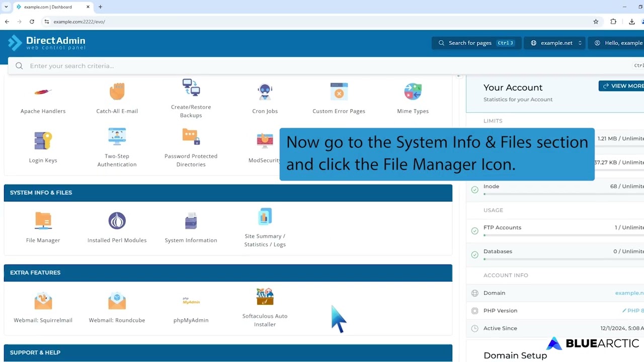Click the Your Account heading
Screen dimensions: 644x362
tap(513, 87)
